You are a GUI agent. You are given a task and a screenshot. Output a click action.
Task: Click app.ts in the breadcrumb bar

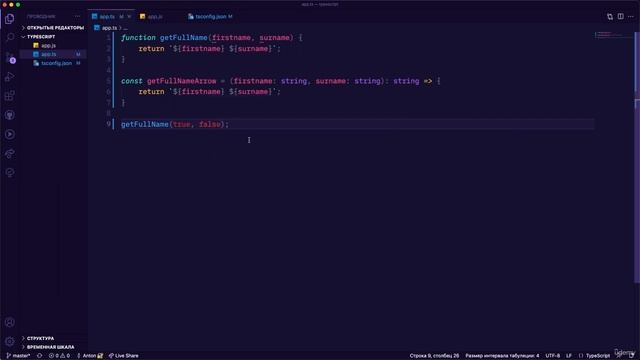tap(105, 28)
